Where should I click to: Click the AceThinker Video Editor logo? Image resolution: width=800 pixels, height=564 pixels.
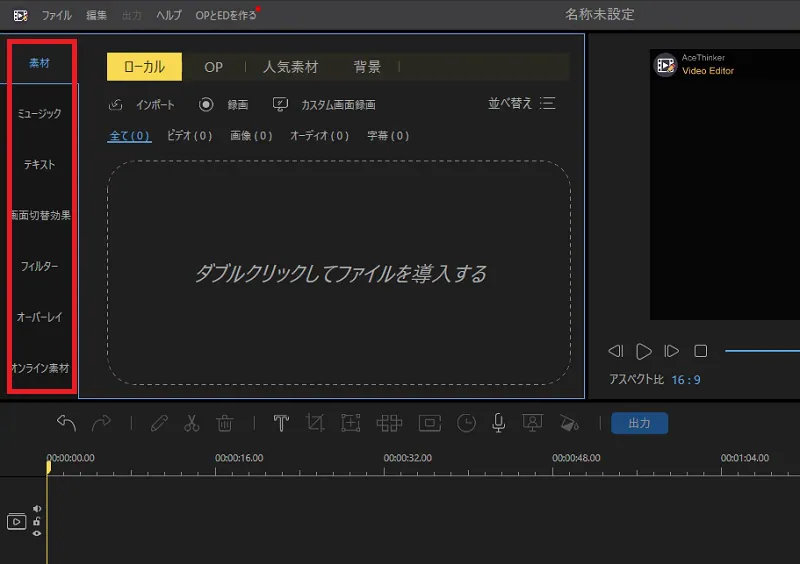pos(694,64)
